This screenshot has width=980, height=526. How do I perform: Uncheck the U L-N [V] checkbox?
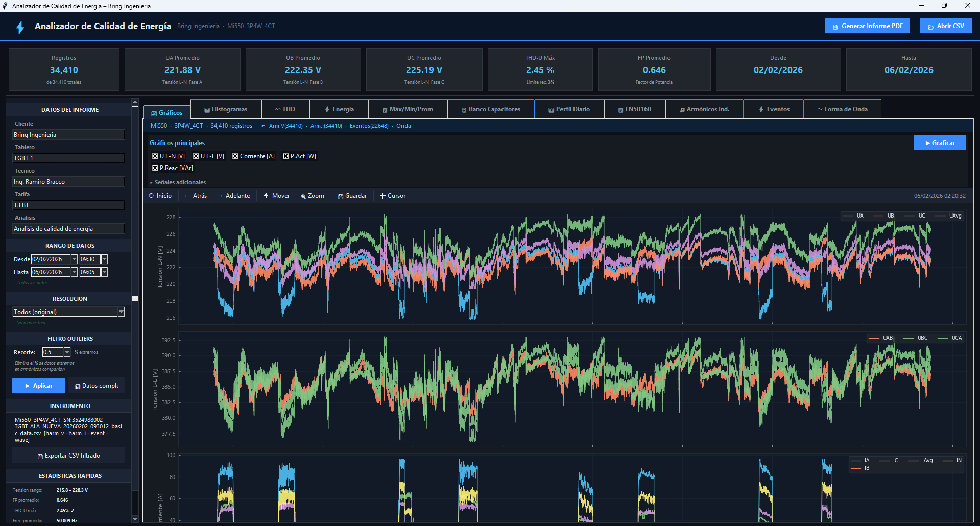pos(155,156)
